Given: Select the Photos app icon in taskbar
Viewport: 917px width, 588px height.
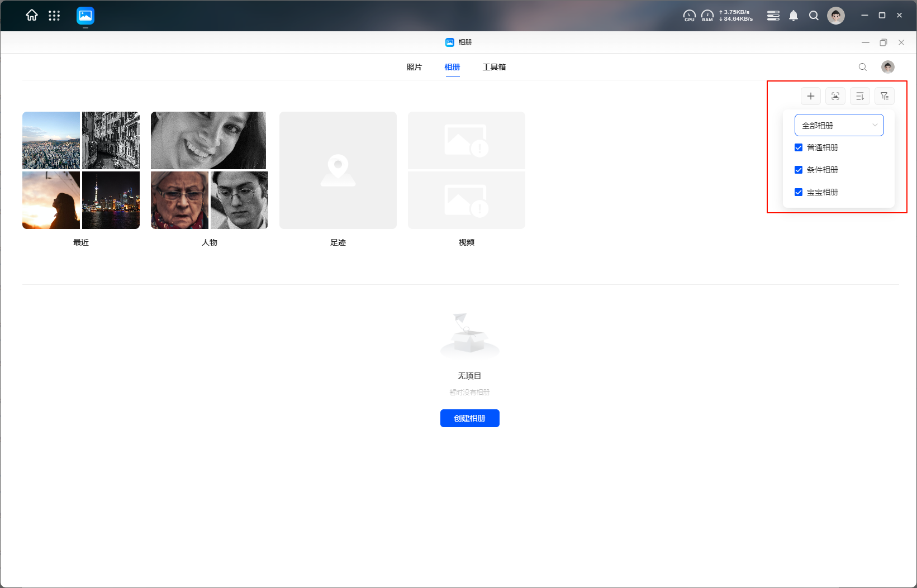Looking at the screenshot, I should tap(85, 16).
